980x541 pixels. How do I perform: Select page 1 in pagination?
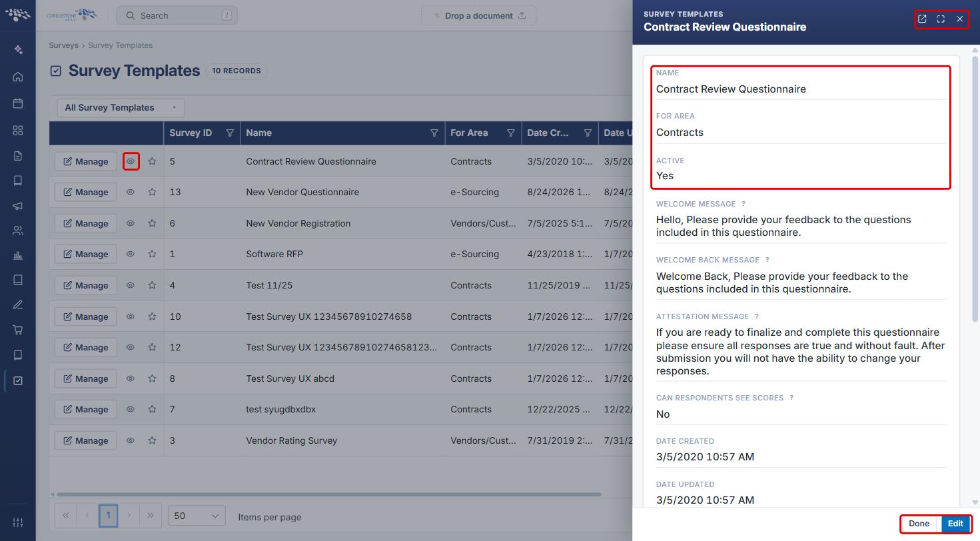(108, 516)
